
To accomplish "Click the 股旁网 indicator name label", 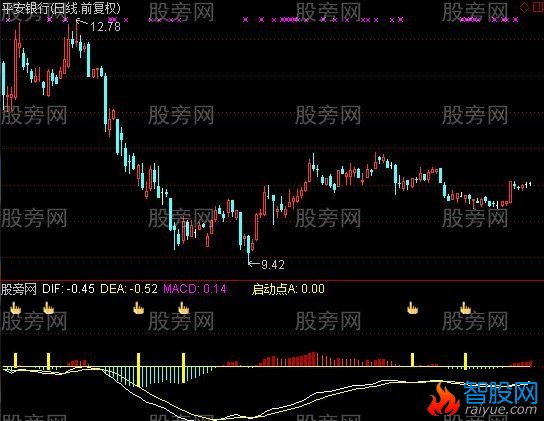I will point(19,289).
